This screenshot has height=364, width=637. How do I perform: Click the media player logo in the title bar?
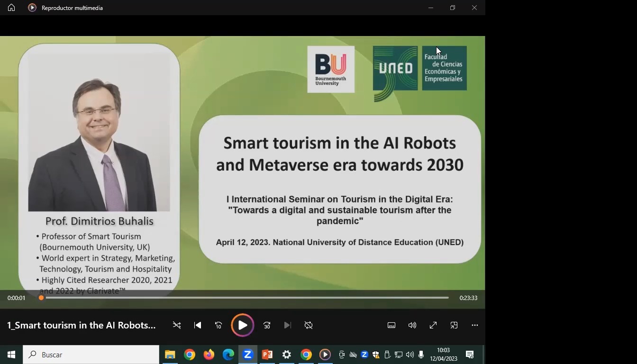[x=32, y=8]
